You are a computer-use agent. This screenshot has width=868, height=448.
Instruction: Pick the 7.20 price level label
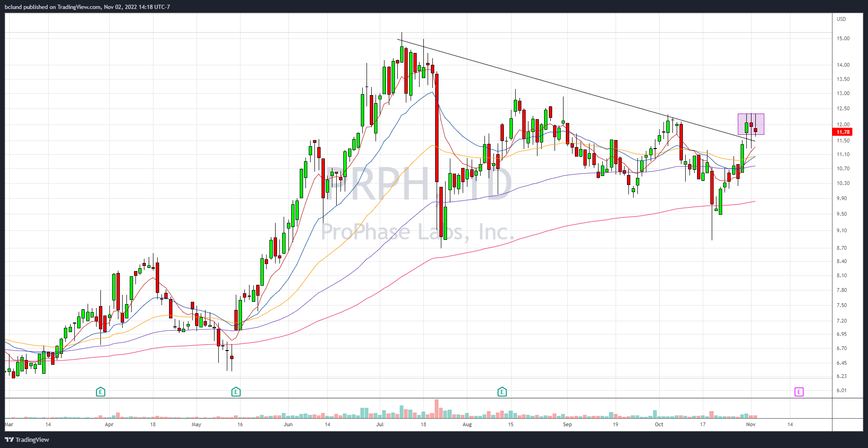[842, 321]
